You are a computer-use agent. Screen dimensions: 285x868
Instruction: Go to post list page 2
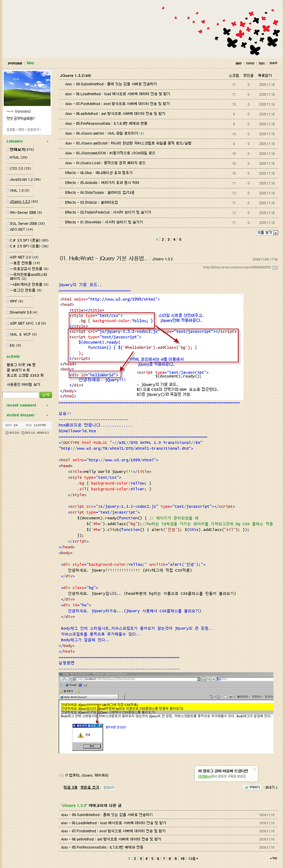tap(163, 240)
